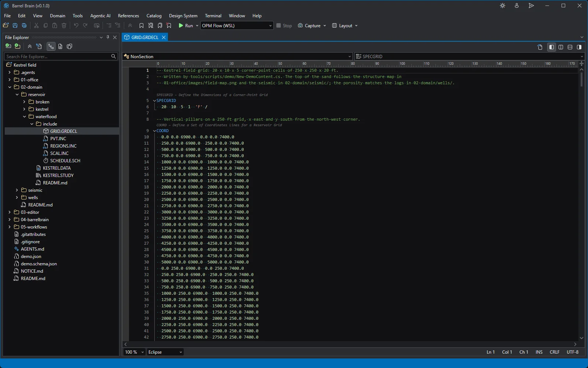
Task: Select SCHEDULE.SCH in the file tree
Action: click(65, 161)
